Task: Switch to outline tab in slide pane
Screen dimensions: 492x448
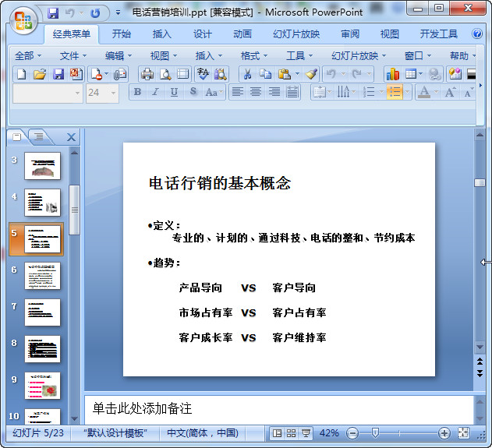Action: [39, 136]
